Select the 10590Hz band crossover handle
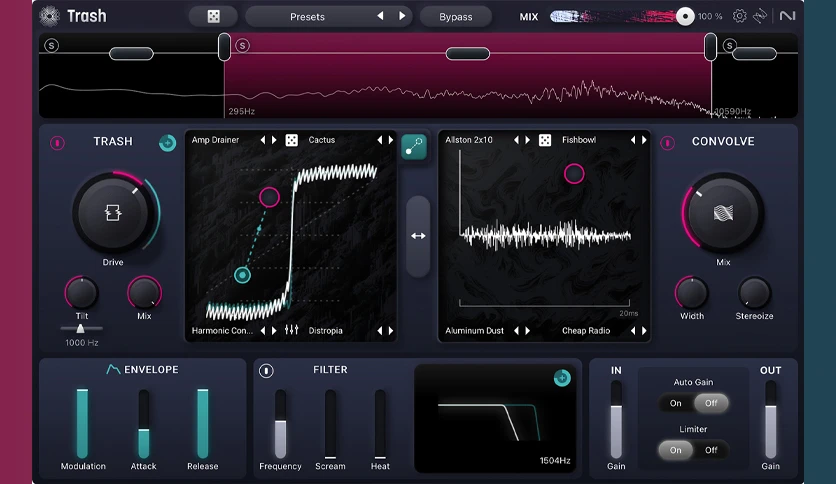 pyautogui.click(x=711, y=46)
